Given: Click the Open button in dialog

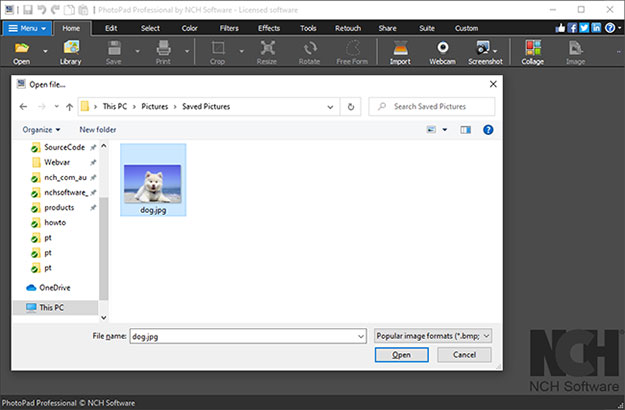Looking at the screenshot, I should tap(402, 355).
